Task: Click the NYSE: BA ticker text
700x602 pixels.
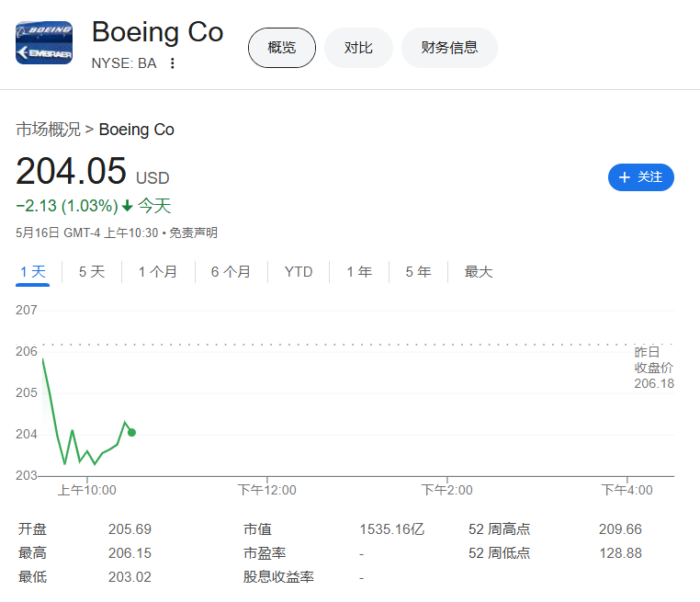Action: 124,63
